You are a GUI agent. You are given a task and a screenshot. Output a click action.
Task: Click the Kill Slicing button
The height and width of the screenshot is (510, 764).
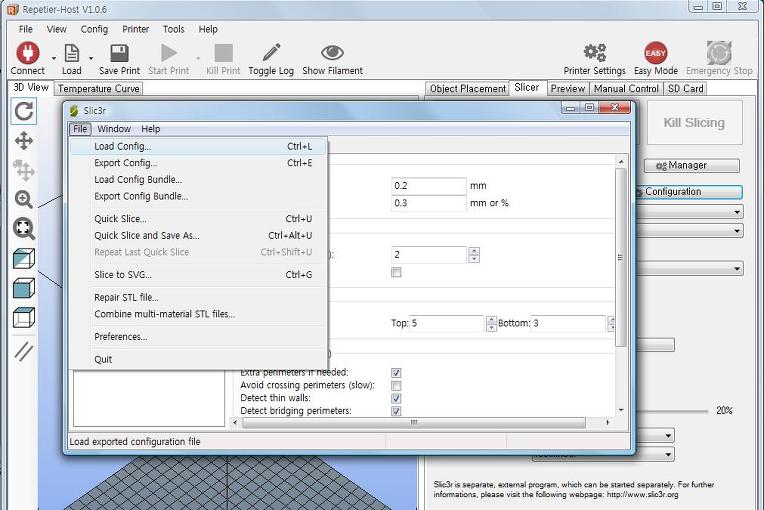click(x=694, y=122)
